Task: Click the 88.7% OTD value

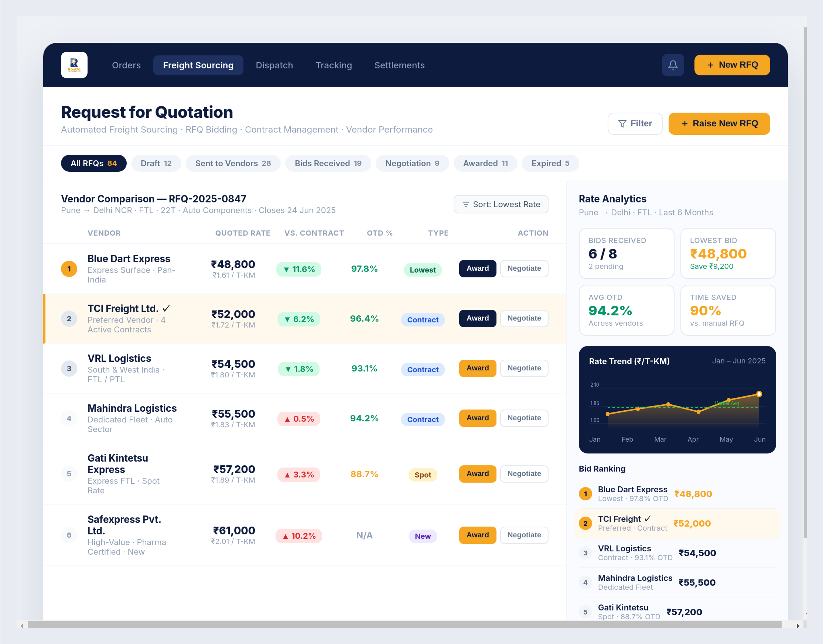Action: (x=364, y=474)
